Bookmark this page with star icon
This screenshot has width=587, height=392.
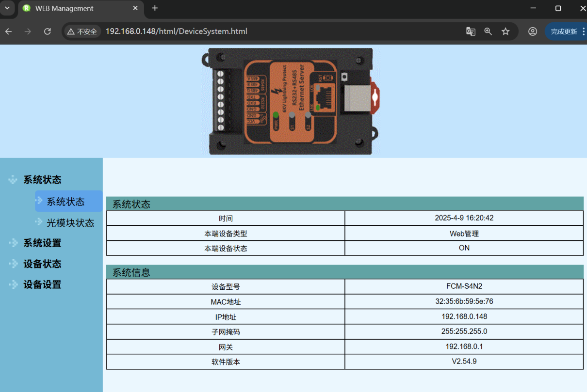pyautogui.click(x=505, y=31)
